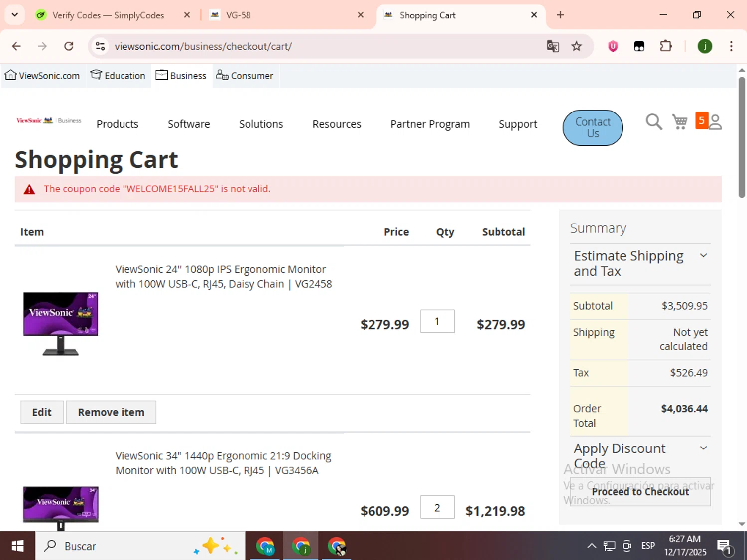Open the Consumer section link
The height and width of the screenshot is (560, 747).
pos(245,75)
